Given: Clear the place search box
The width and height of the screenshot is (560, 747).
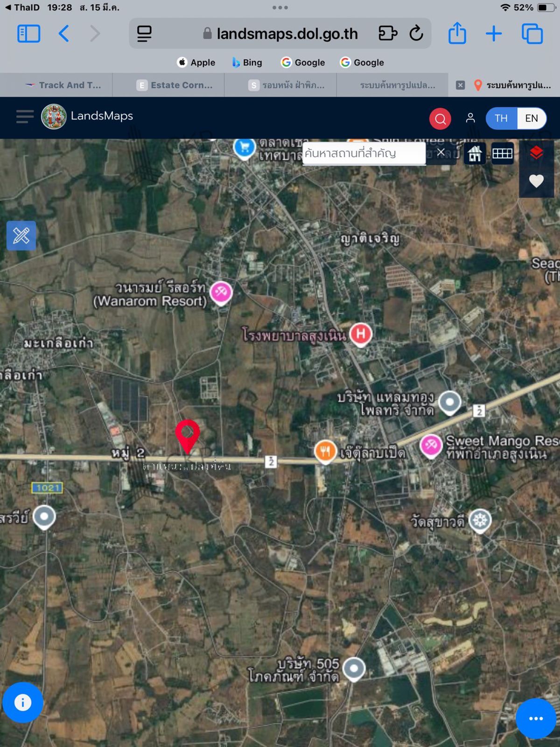Looking at the screenshot, I should [441, 152].
